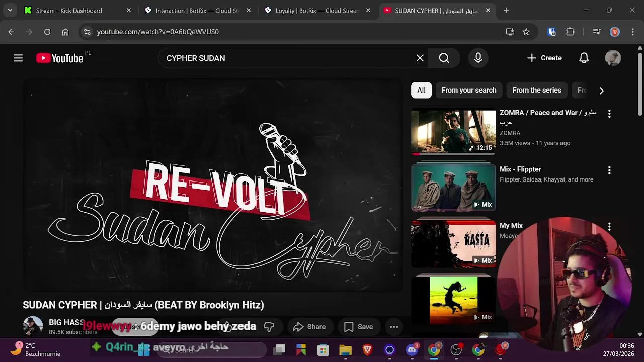
Task: Select the From the series chip
Action: coord(537,90)
